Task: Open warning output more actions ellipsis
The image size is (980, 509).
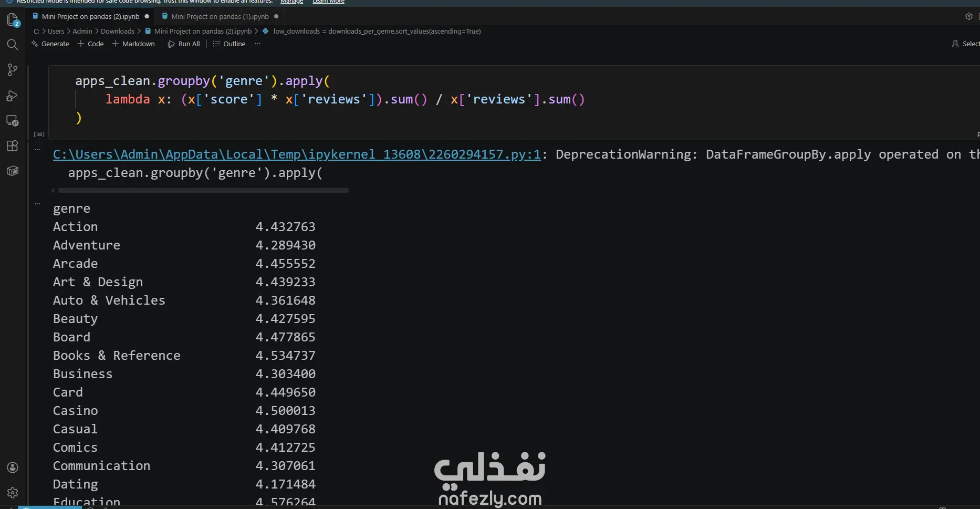Action: pos(37,150)
